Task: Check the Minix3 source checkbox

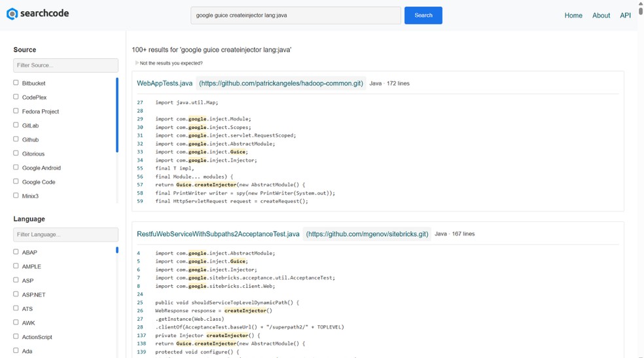Action: (x=16, y=196)
